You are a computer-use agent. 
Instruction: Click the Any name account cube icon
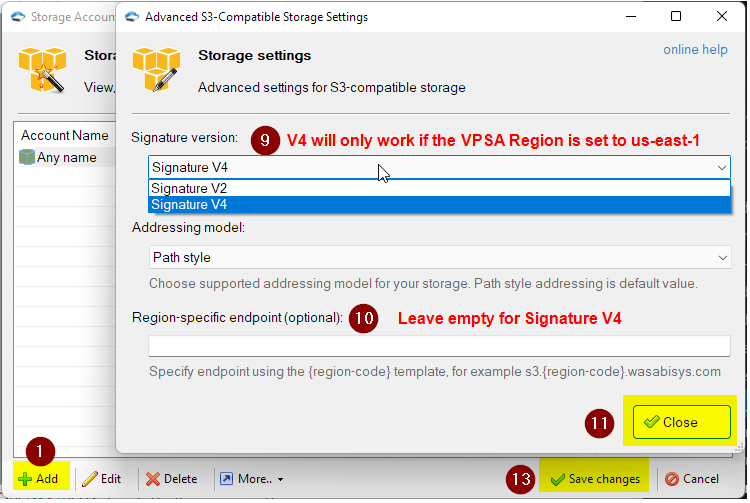27,157
